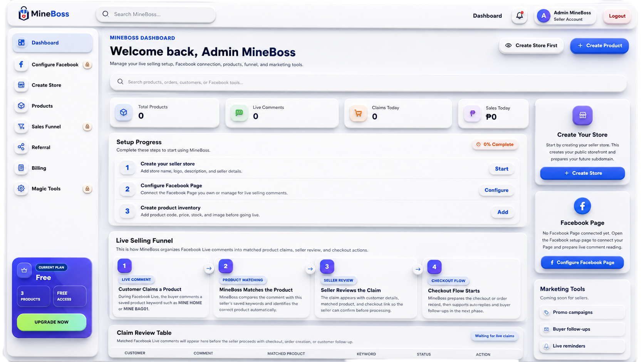The image size is (644, 362).
Task: Click the CUSTOMER column header
Action: 135,353
